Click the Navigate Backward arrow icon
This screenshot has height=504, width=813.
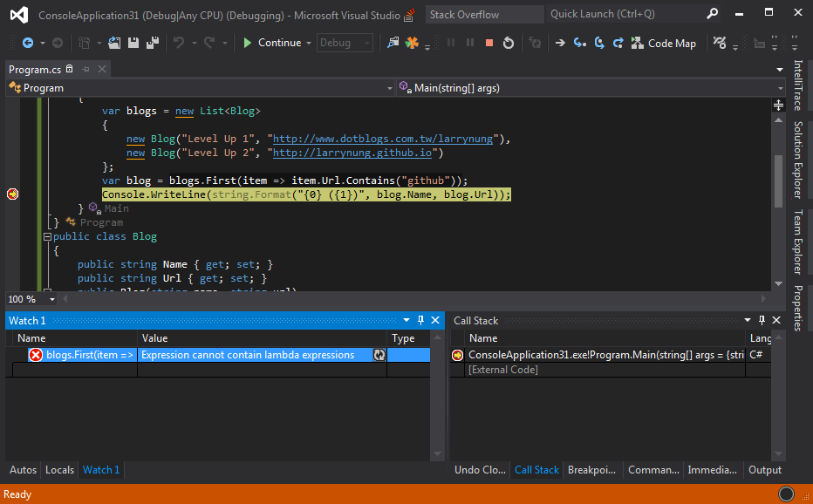coord(28,43)
